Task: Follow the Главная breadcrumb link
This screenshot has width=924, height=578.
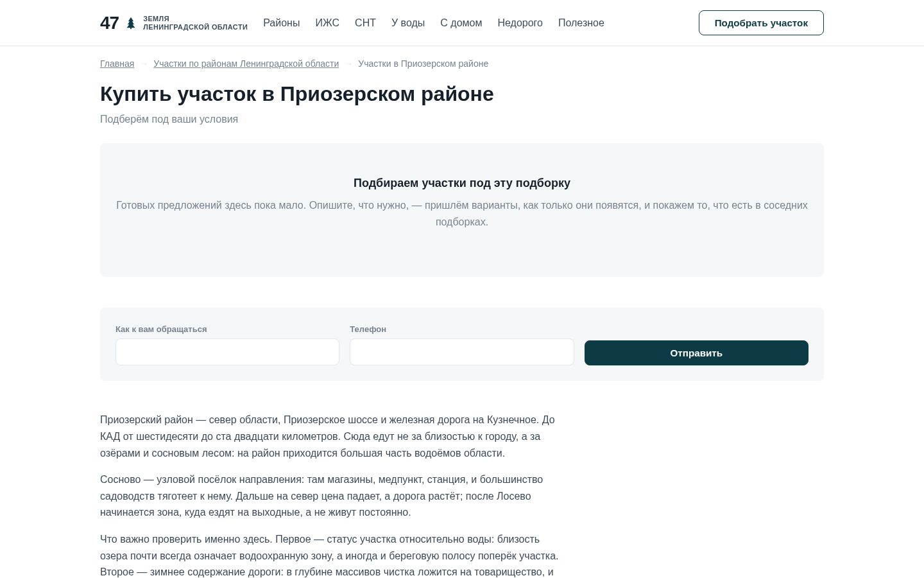Action: [x=117, y=64]
